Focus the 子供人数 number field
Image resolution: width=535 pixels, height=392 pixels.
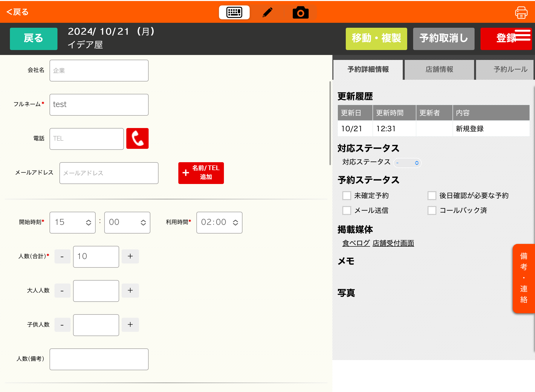[x=96, y=325]
